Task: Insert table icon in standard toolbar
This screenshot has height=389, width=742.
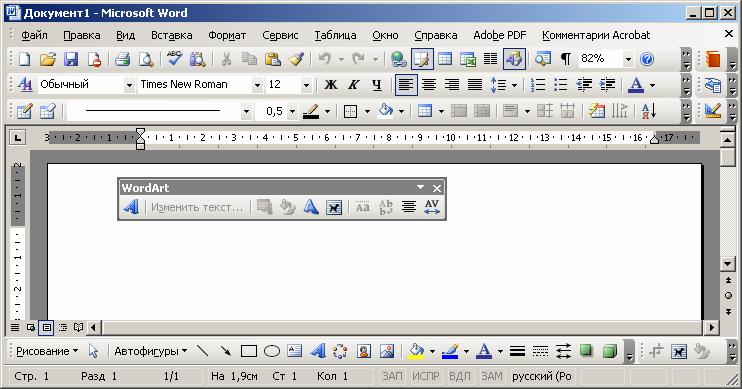Action: [445, 59]
